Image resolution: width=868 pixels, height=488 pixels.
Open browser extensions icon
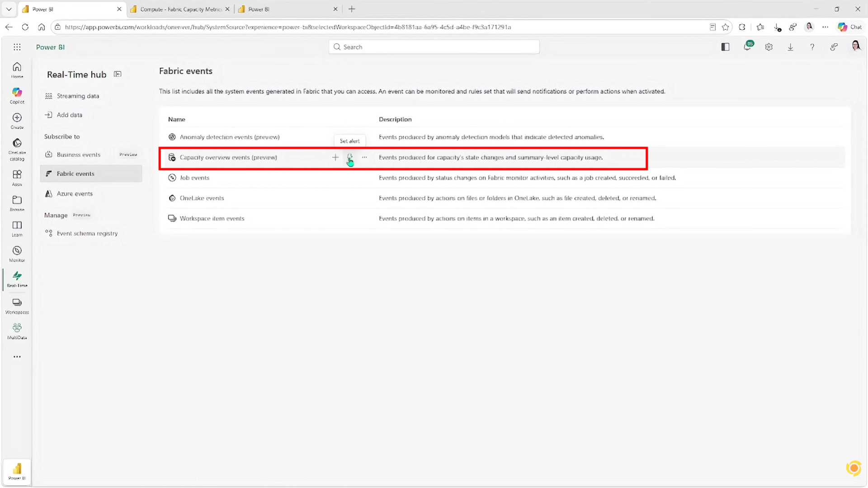click(742, 27)
